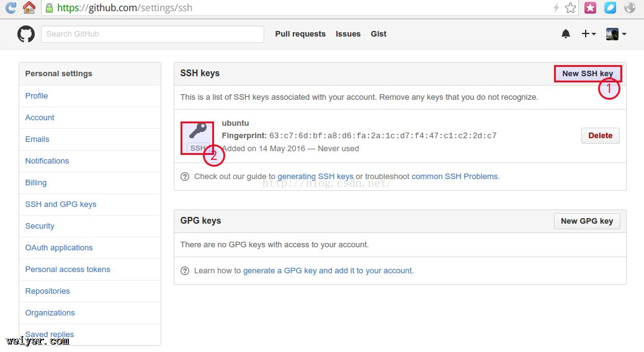Bookmark page with the star icon

click(x=570, y=8)
